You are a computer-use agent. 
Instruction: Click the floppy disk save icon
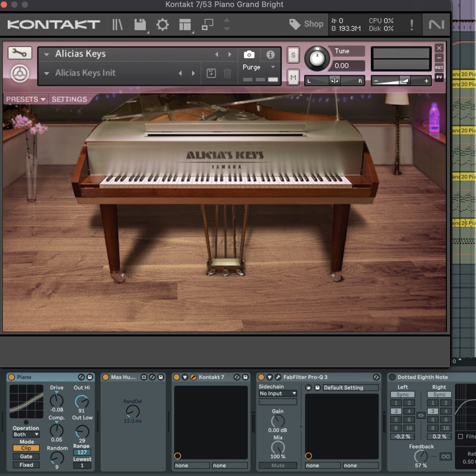pyautogui.click(x=140, y=25)
